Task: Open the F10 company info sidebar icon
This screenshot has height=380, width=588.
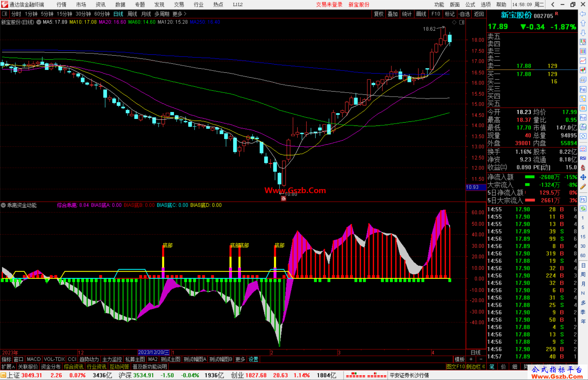Action: pos(583,89)
